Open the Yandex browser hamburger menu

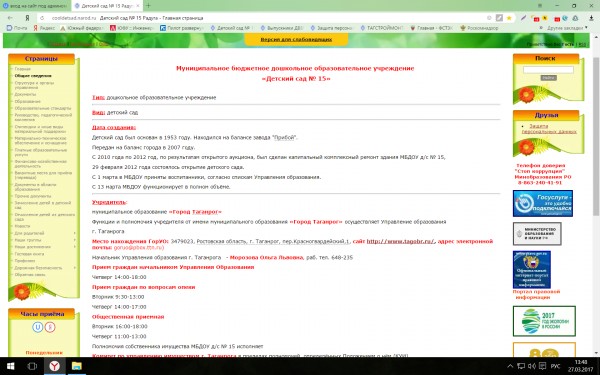tap(540, 6)
